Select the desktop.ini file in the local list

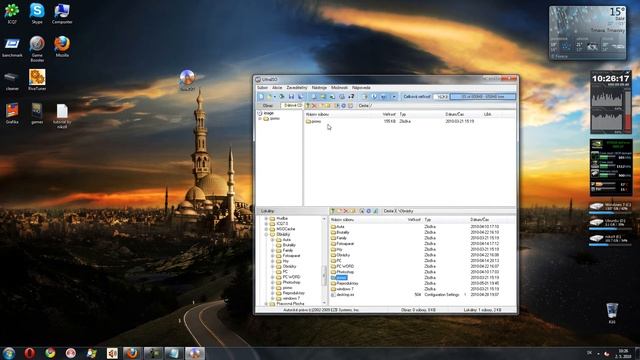click(x=343, y=294)
